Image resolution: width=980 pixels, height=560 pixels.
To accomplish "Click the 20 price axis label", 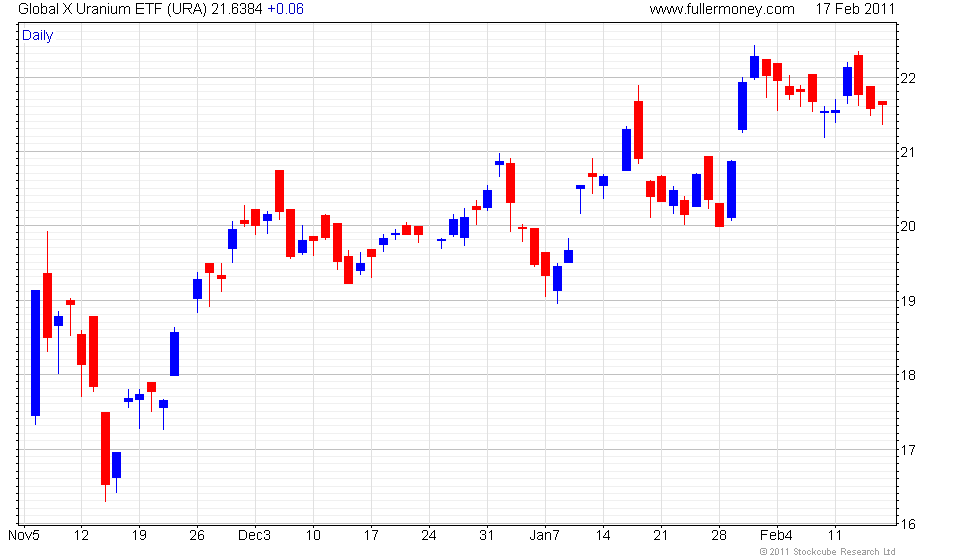I will pos(908,226).
